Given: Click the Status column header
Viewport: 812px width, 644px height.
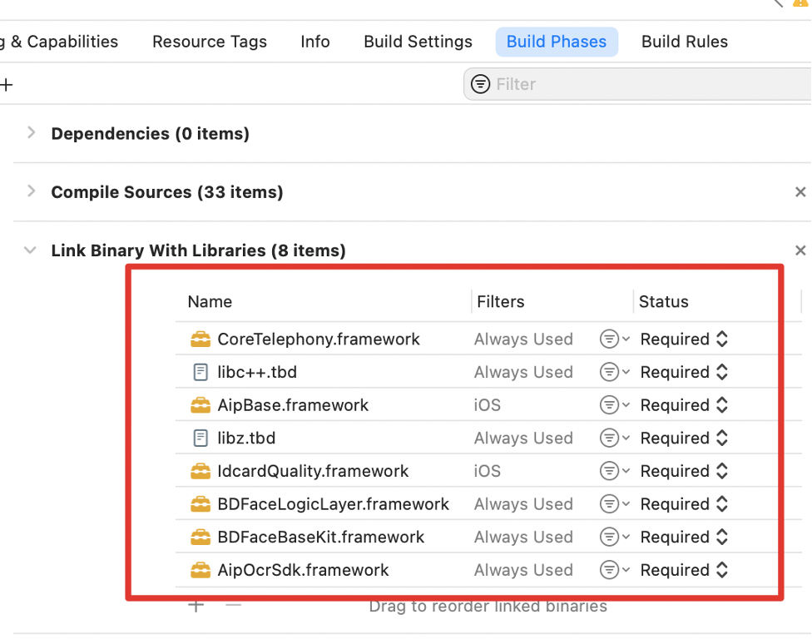Looking at the screenshot, I should [663, 301].
